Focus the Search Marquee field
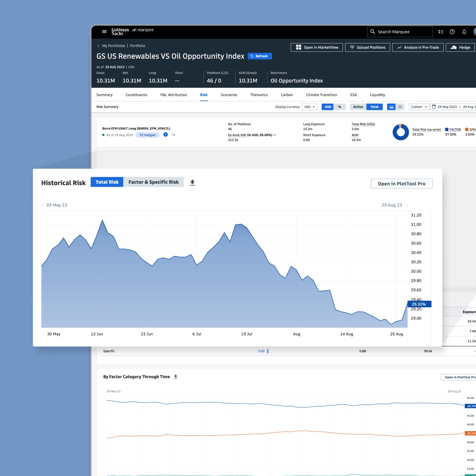The image size is (476, 476). 400,31
